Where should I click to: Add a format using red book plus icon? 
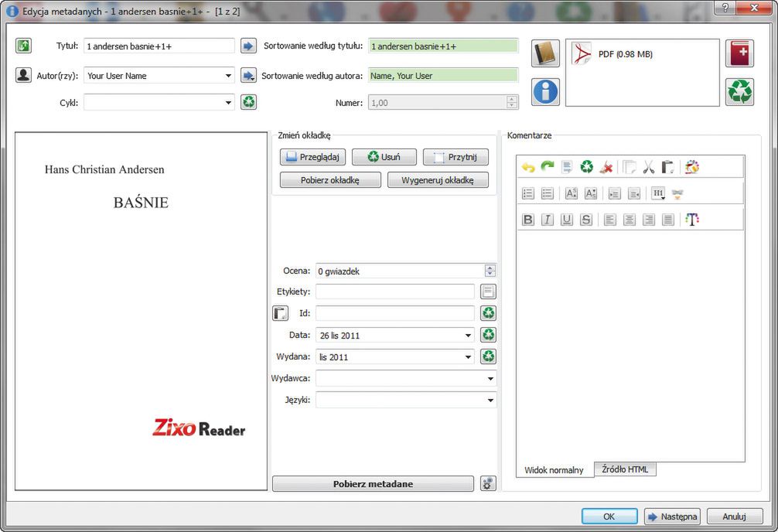click(x=739, y=53)
